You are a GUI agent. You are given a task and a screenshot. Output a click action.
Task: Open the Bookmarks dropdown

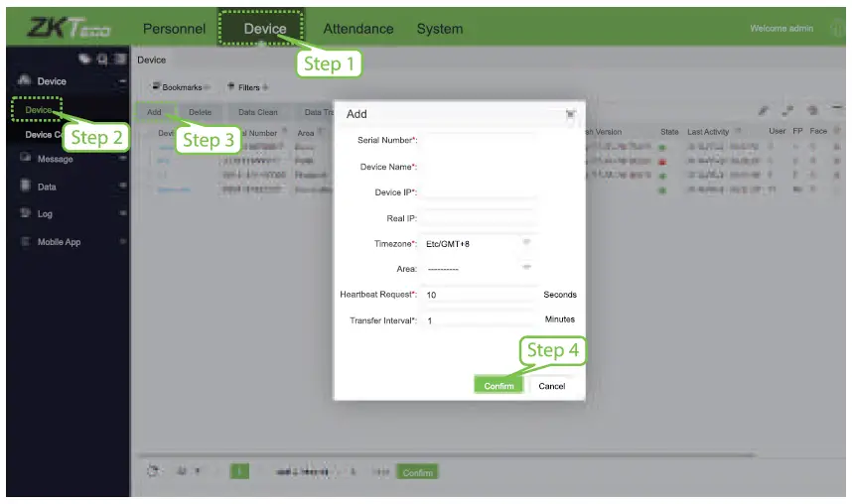coord(181,87)
